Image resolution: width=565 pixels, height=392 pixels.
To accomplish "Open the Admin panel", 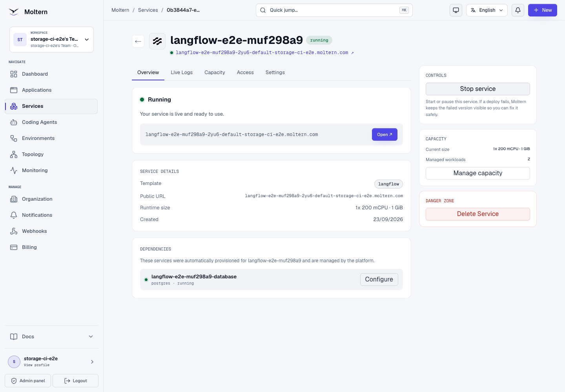I will pos(28,381).
